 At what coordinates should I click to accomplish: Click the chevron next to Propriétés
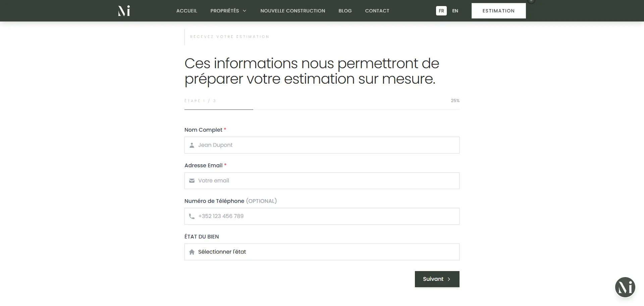click(245, 11)
